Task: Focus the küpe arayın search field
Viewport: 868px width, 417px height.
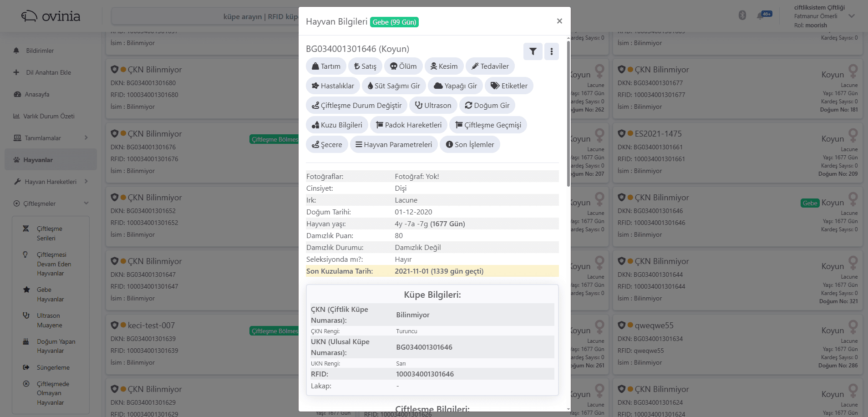Action: 205,16
